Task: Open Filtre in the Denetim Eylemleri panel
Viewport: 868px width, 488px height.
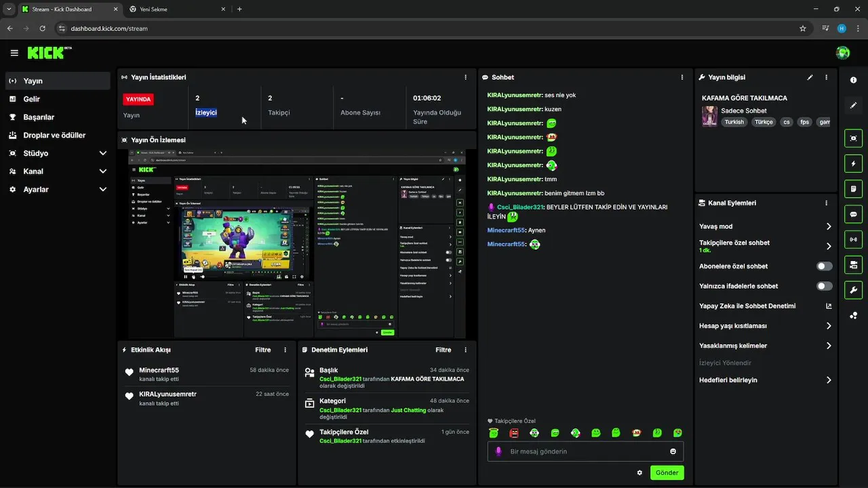Action: click(x=443, y=350)
